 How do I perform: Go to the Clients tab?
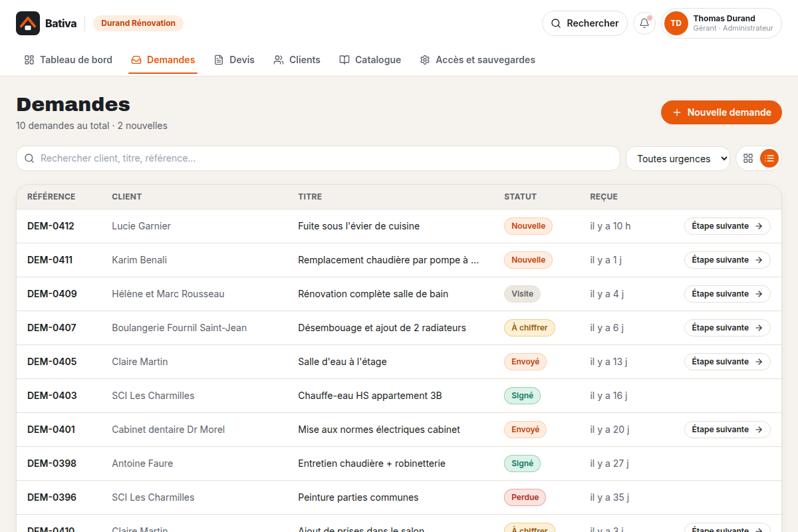point(297,60)
